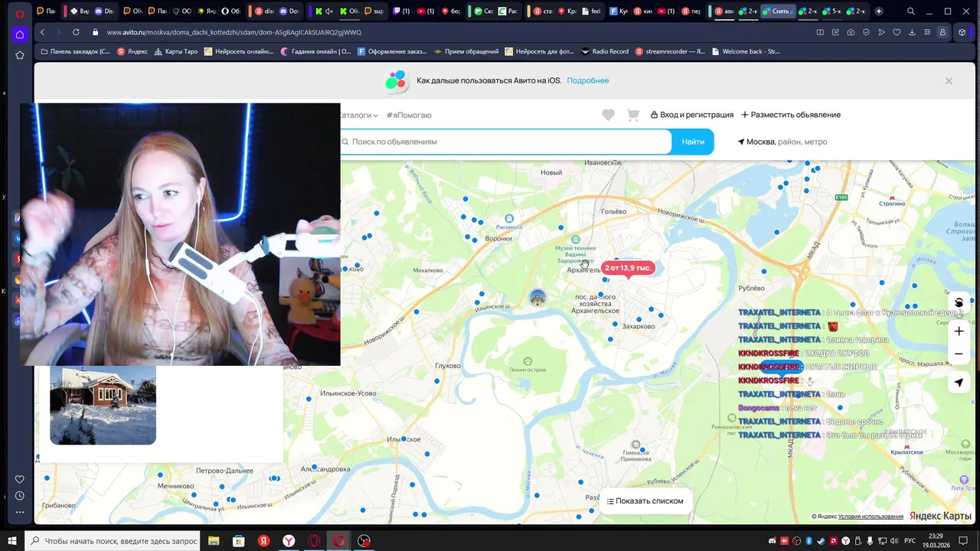This screenshot has height=551, width=980.
Task: Open Microsoft Store from taskbar
Action: point(239,540)
